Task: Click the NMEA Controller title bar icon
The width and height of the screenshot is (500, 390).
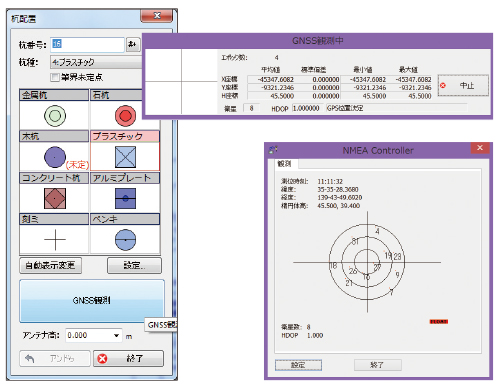Action: click(273, 150)
